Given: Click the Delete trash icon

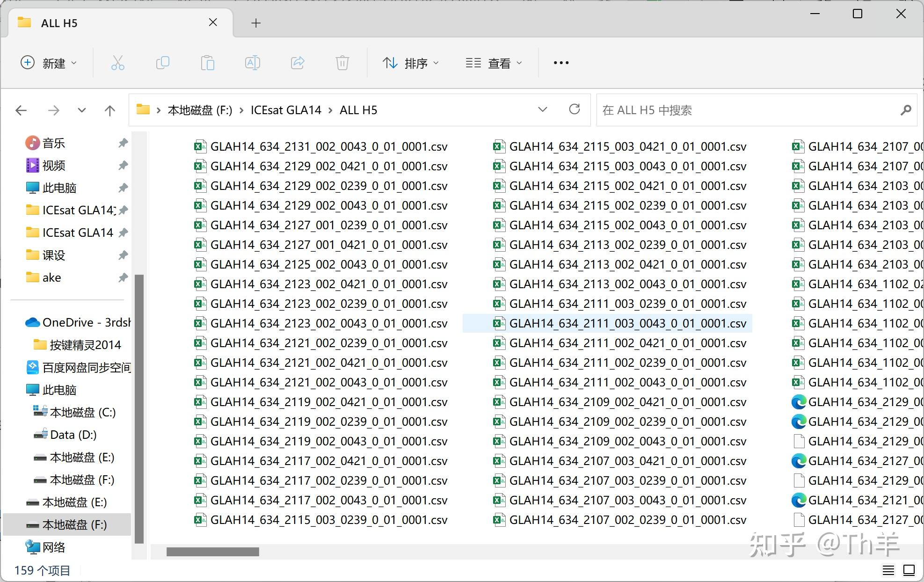Looking at the screenshot, I should click(x=342, y=63).
